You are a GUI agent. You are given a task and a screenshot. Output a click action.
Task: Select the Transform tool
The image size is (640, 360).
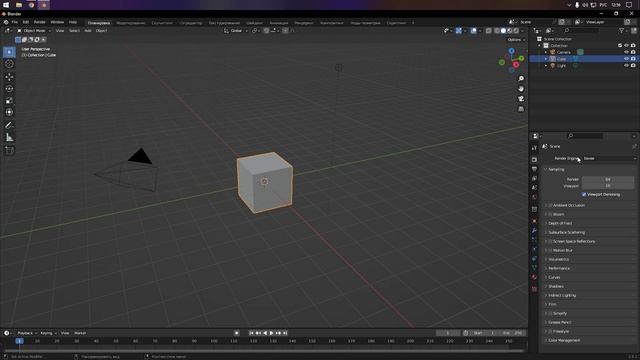9,112
